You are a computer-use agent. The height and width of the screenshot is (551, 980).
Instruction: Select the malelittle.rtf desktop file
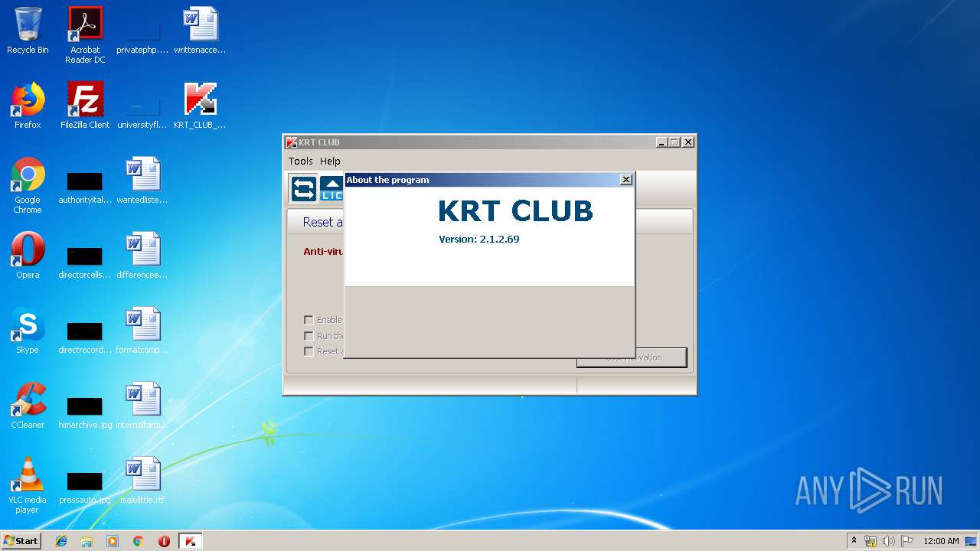pos(142,481)
